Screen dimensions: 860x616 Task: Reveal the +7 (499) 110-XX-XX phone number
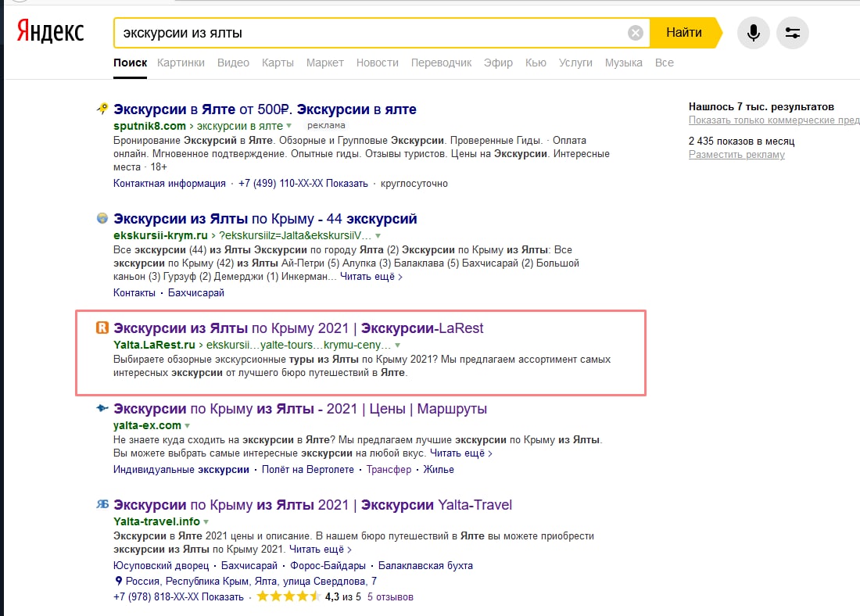point(303,183)
